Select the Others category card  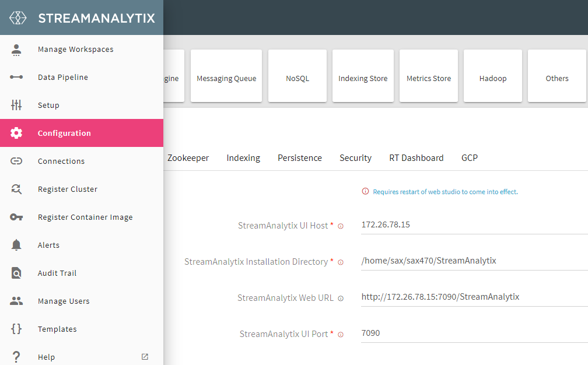pos(557,76)
